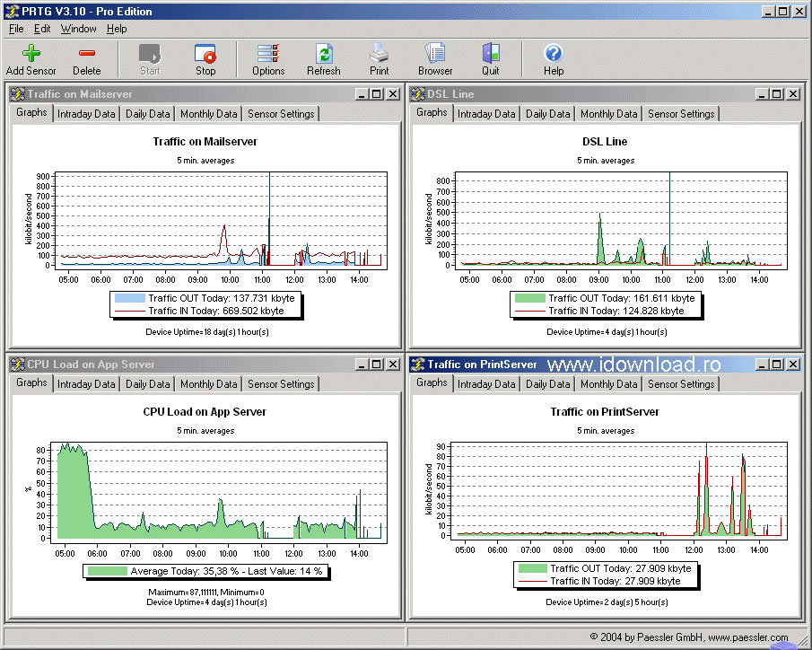The height and width of the screenshot is (650, 812).
Task: Open the File menu
Action: pyautogui.click(x=16, y=29)
